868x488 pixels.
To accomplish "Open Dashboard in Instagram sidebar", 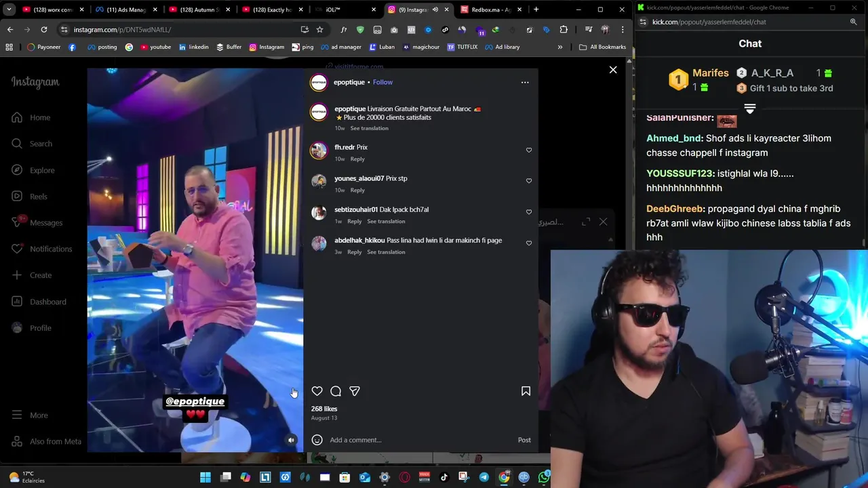I will coord(39,302).
